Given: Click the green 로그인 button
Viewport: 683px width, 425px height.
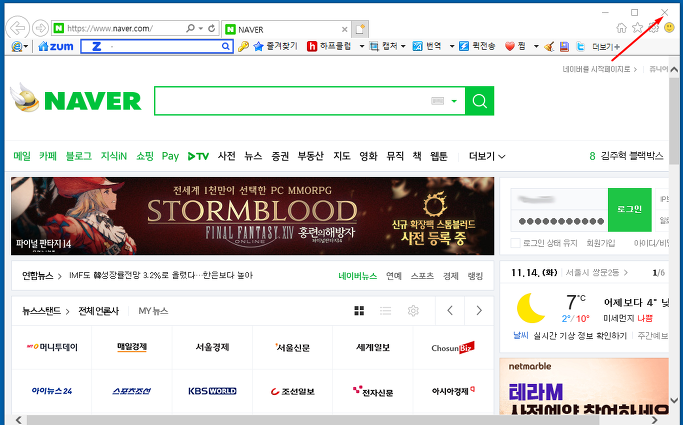Looking at the screenshot, I should point(629,209).
